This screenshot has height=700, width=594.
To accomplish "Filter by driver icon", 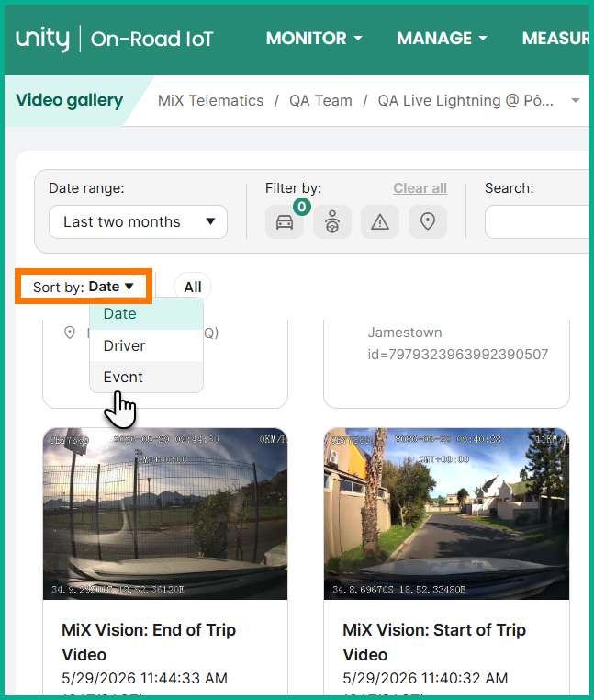I will coord(332,222).
